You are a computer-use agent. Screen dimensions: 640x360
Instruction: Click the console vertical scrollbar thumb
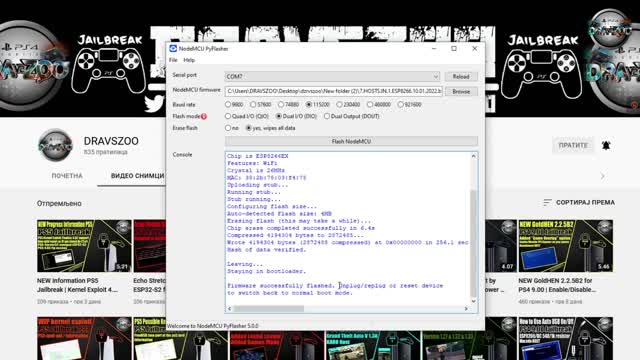473,243
